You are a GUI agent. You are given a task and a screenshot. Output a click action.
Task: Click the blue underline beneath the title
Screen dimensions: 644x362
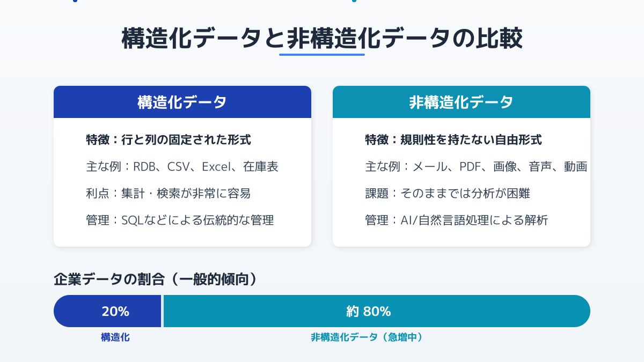click(322, 54)
